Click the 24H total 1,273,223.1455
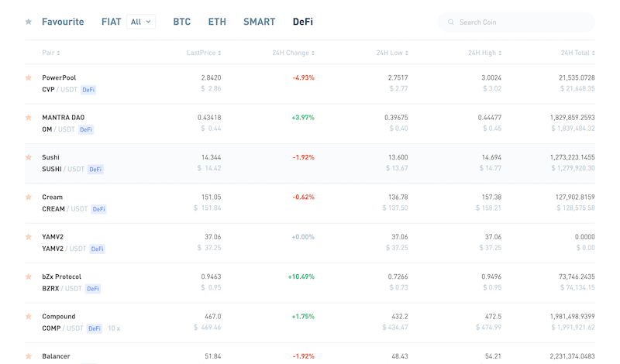The image size is (620, 364). [572, 157]
